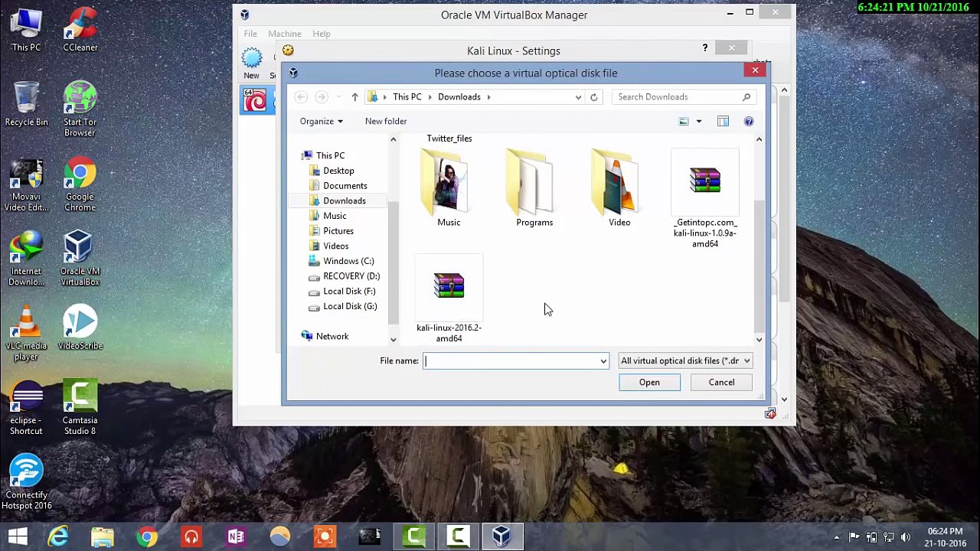Click the Forward navigation arrow

[x=321, y=97]
